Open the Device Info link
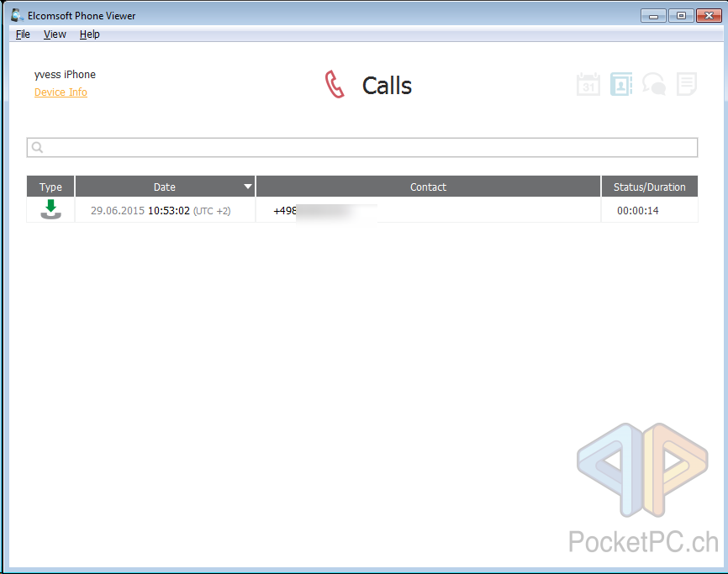 tap(61, 92)
